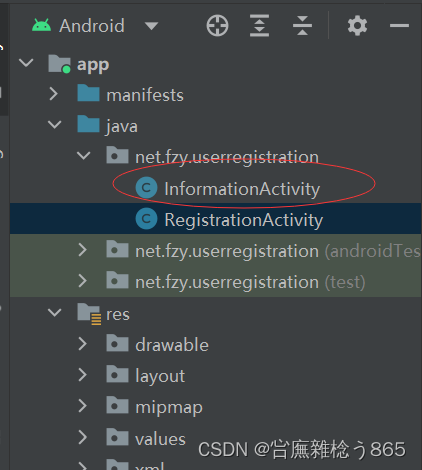Image resolution: width=422 pixels, height=470 pixels.
Task: Click the manifests folder icon
Action: coord(88,93)
